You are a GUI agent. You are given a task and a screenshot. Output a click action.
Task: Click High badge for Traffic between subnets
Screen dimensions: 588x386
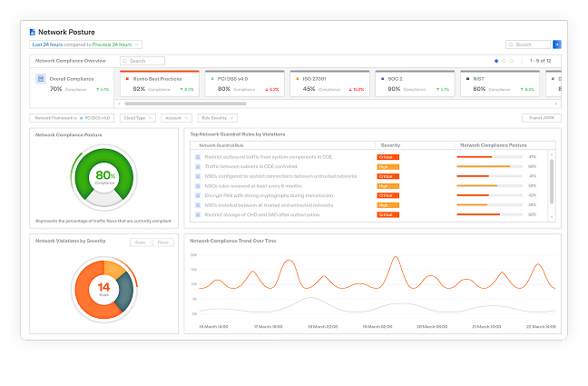[x=388, y=167]
